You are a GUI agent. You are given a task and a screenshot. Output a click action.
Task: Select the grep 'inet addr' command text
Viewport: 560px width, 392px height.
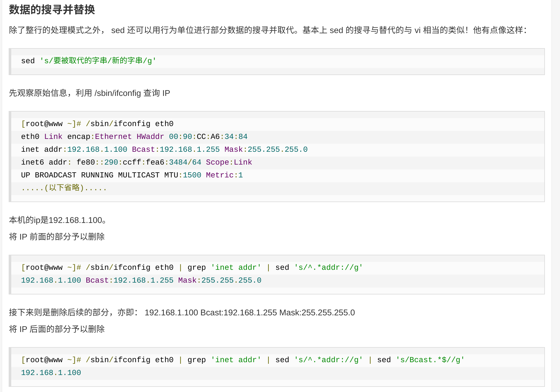(225, 267)
